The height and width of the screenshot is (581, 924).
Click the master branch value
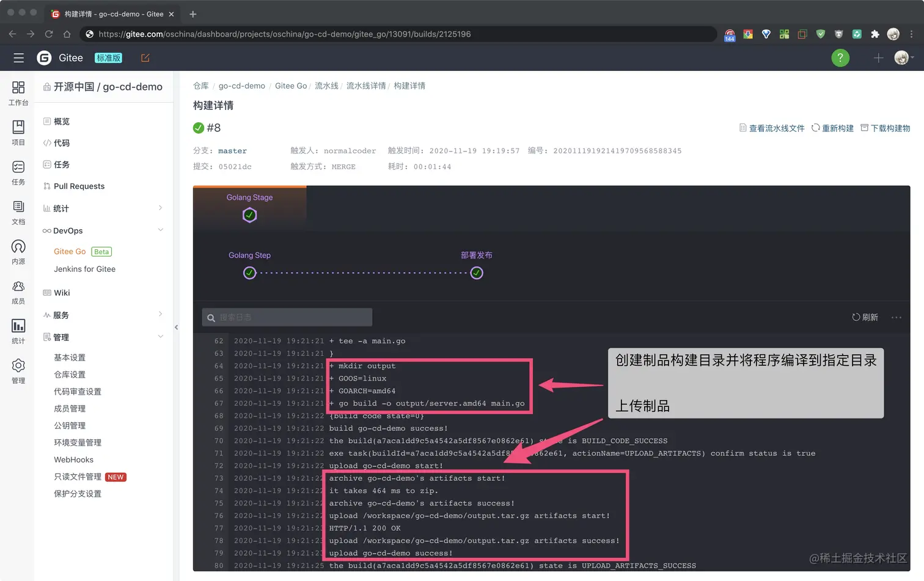232,151
